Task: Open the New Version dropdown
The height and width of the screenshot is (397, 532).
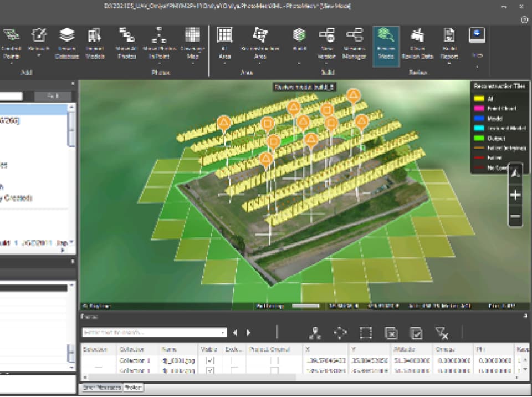Action: pyautogui.click(x=326, y=63)
